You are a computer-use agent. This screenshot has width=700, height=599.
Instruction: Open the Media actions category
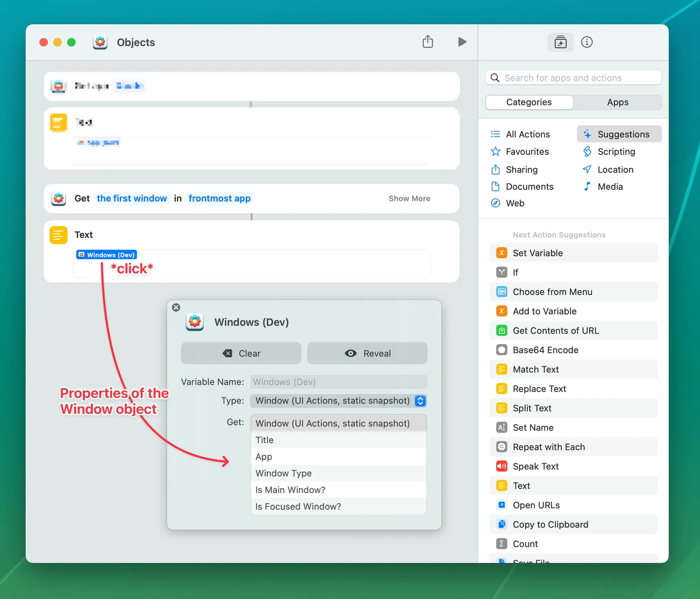pyautogui.click(x=610, y=186)
